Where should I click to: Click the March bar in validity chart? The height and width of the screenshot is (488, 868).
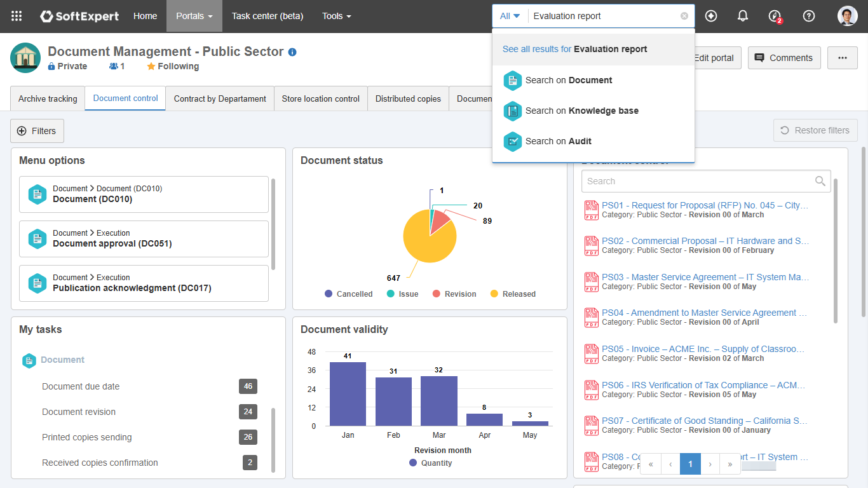(438, 401)
